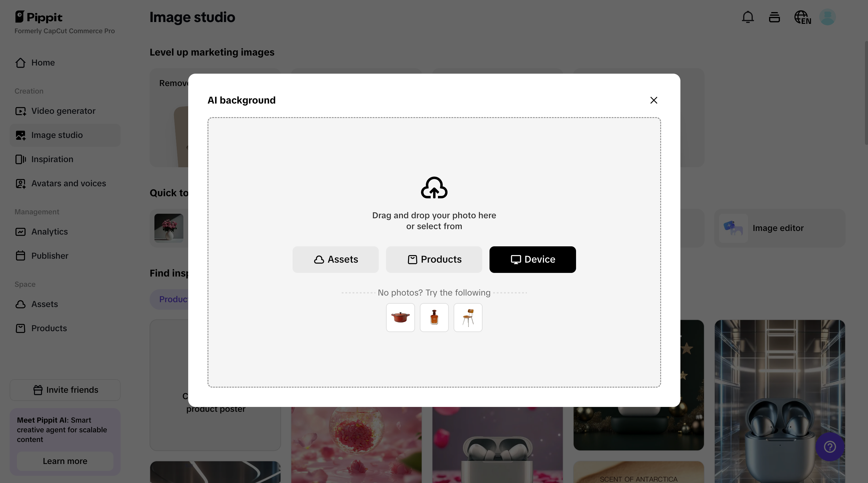View the Analytics dashboard
This screenshot has height=483, width=868.
[x=49, y=232]
